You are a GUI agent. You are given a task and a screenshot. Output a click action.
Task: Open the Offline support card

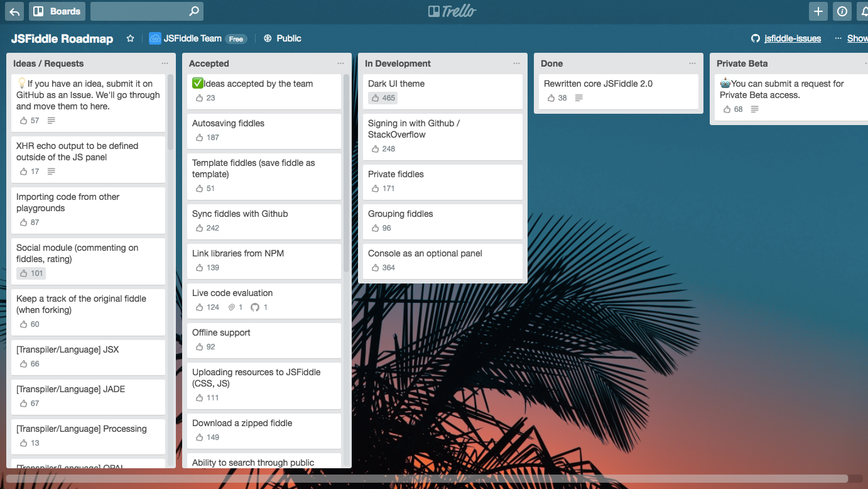point(264,341)
